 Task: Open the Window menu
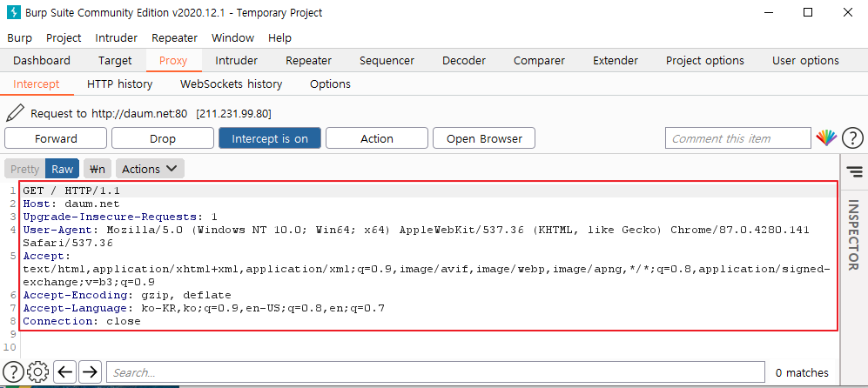click(232, 37)
